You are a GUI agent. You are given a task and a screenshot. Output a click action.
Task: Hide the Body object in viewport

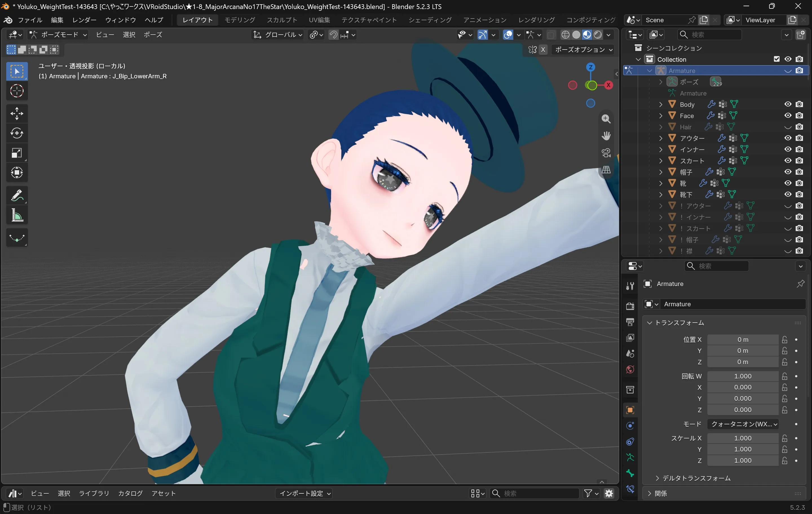(x=788, y=104)
